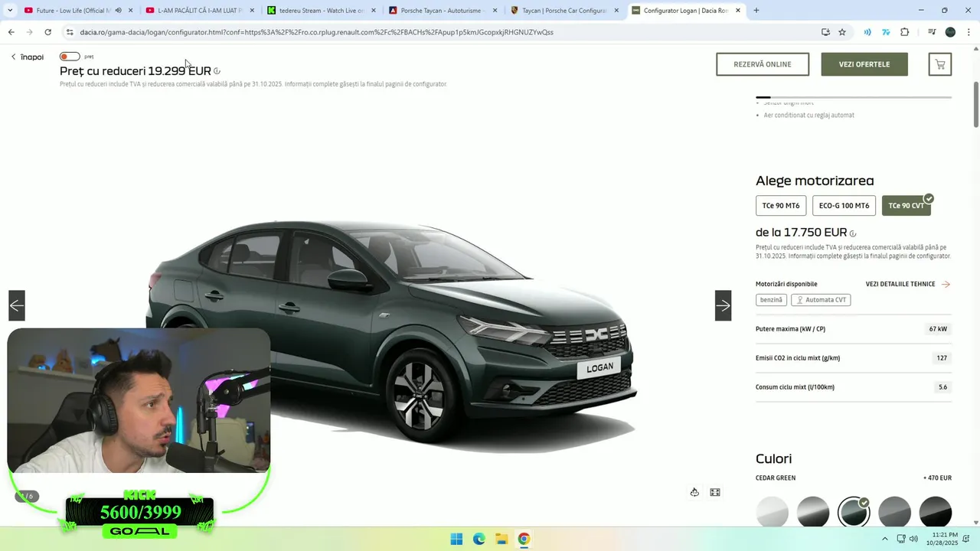Select TCe 90 MT6 engine
This screenshot has width=980, height=551.
point(781,206)
